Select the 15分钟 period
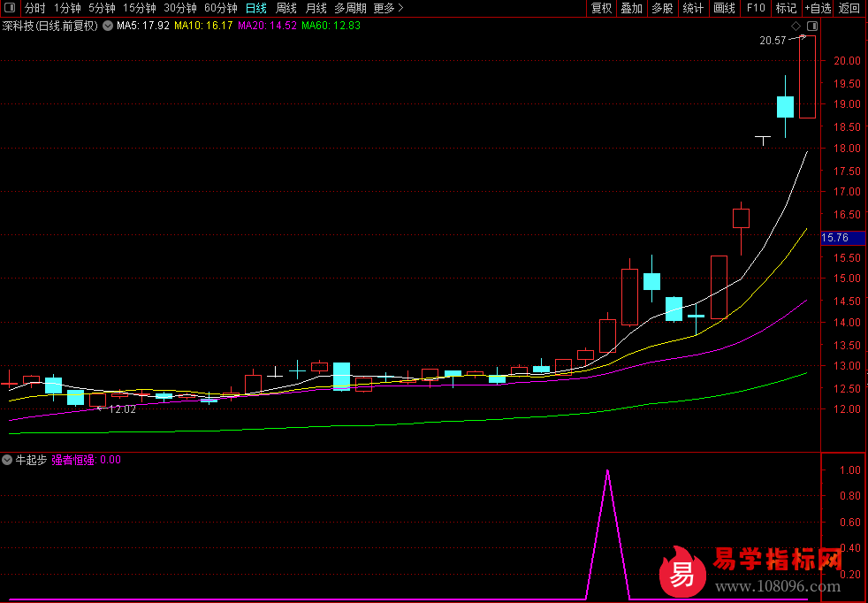Image resolution: width=868 pixels, height=603 pixels. [x=140, y=8]
